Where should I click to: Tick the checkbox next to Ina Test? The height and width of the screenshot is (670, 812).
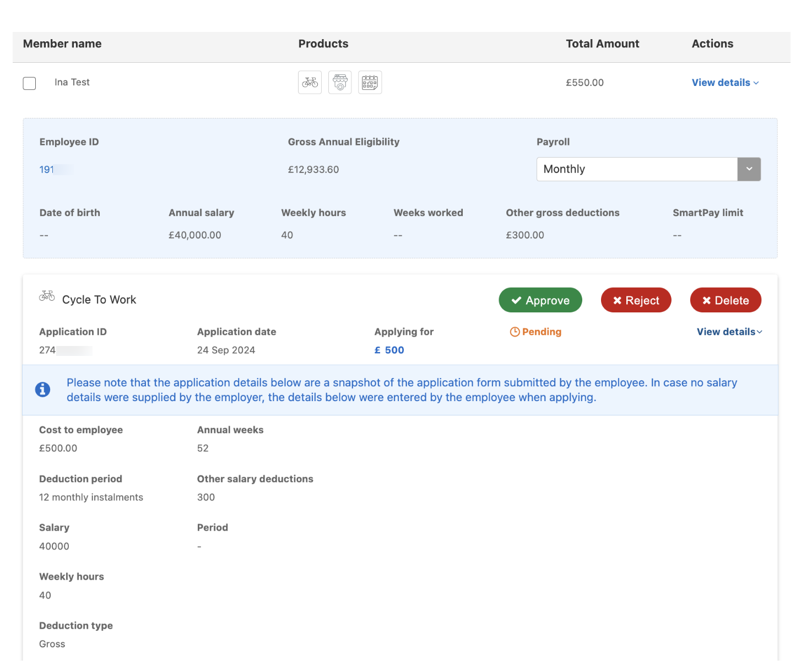pos(29,83)
